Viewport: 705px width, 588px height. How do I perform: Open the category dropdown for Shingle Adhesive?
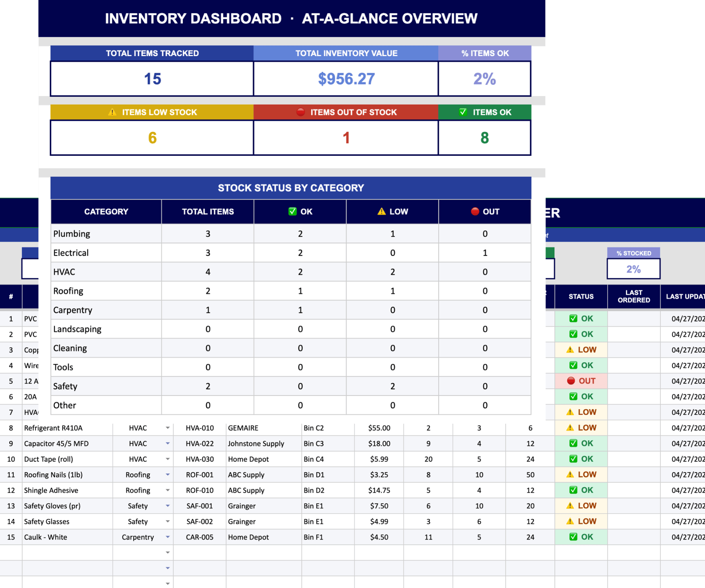[168, 490]
